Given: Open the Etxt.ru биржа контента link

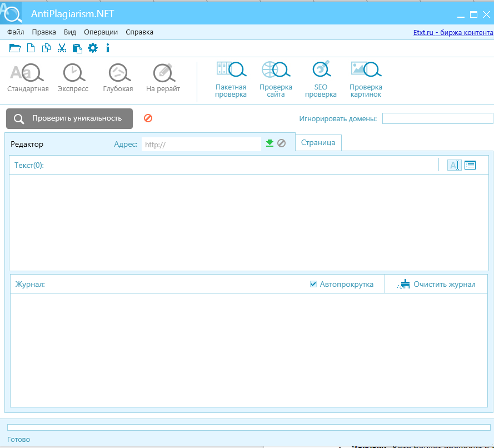Looking at the screenshot, I should coord(453,32).
